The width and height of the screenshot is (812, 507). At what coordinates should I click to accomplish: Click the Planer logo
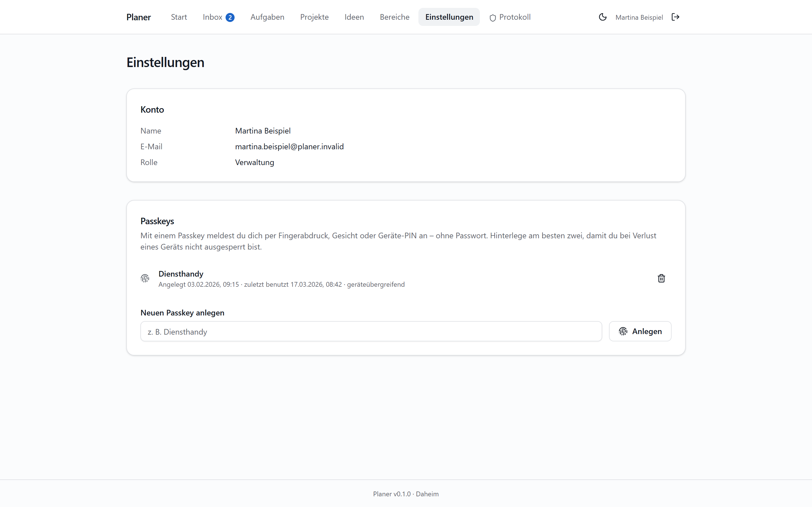click(139, 17)
